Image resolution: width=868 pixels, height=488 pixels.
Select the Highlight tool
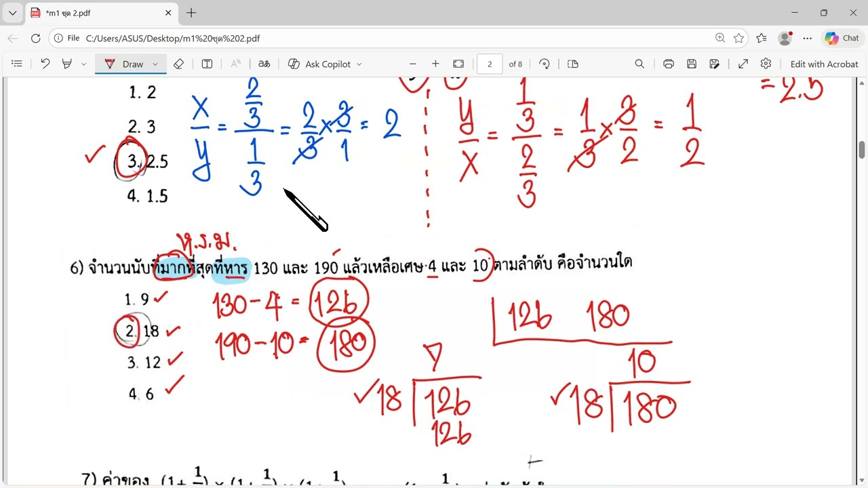coord(66,64)
